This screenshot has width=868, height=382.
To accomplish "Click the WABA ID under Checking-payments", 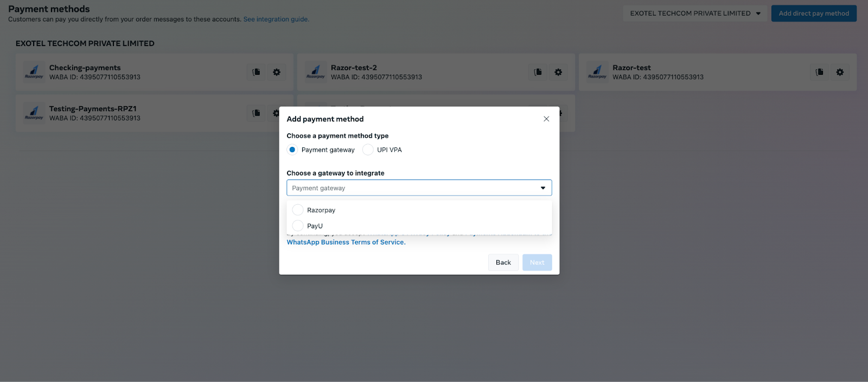I will point(95,77).
